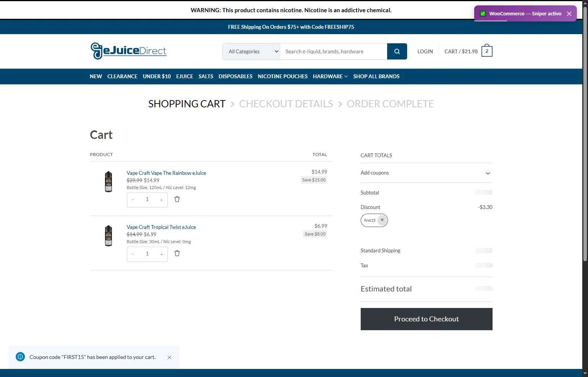Click the green checkmark in Sniper popup

(x=483, y=13)
